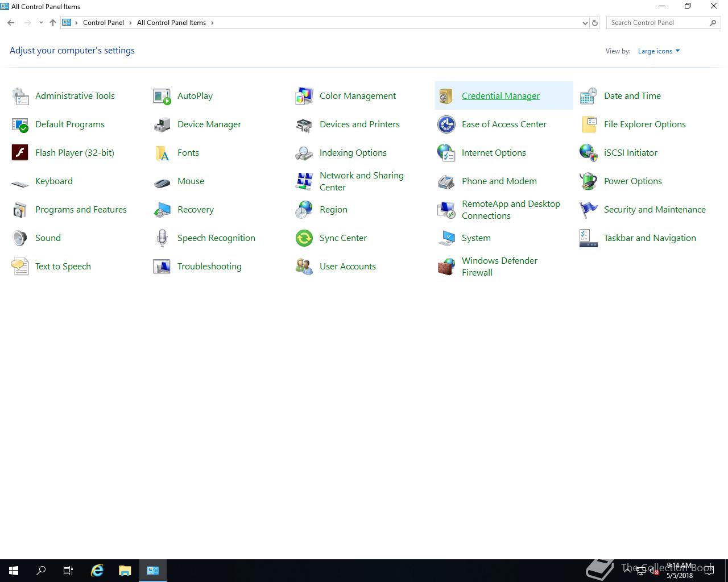Open the Devices and Printers icon
The image size is (728, 582).
click(304, 124)
